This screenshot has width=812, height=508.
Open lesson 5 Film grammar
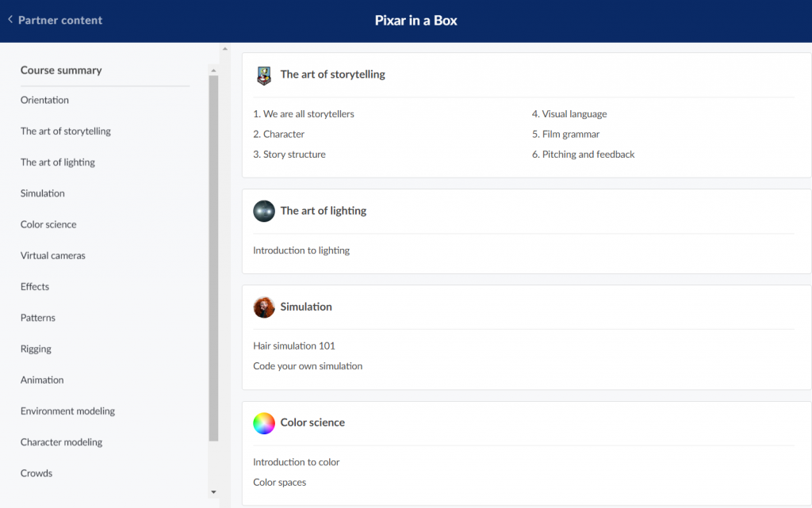coord(565,134)
